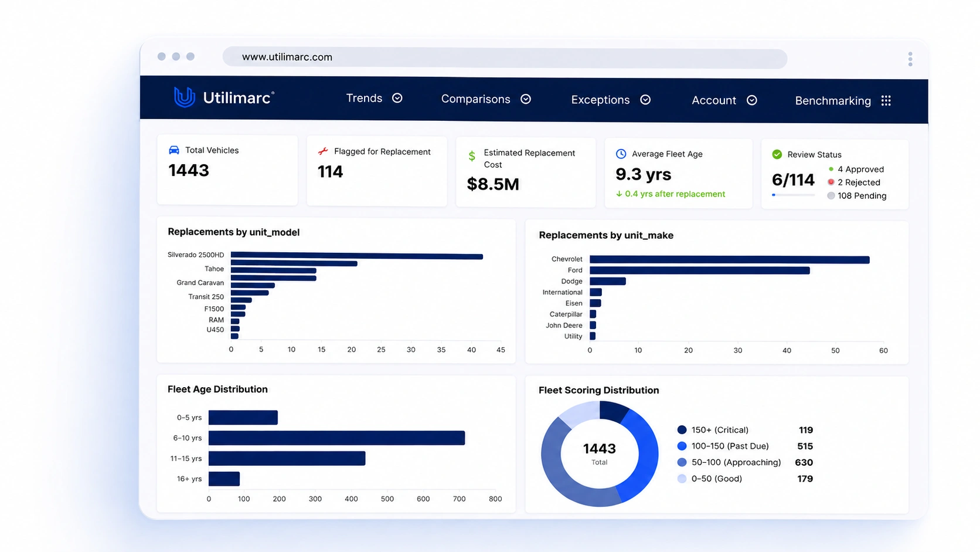Click the 119 Critical count
Image resolution: width=980 pixels, height=552 pixels.
(x=805, y=430)
